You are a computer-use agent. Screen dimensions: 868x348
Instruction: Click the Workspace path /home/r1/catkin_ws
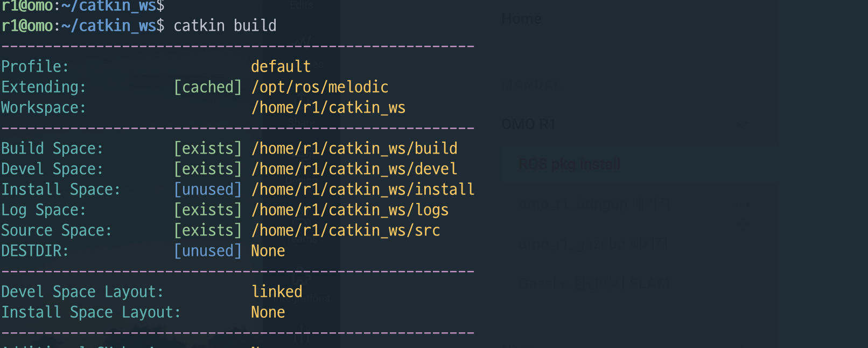click(328, 108)
